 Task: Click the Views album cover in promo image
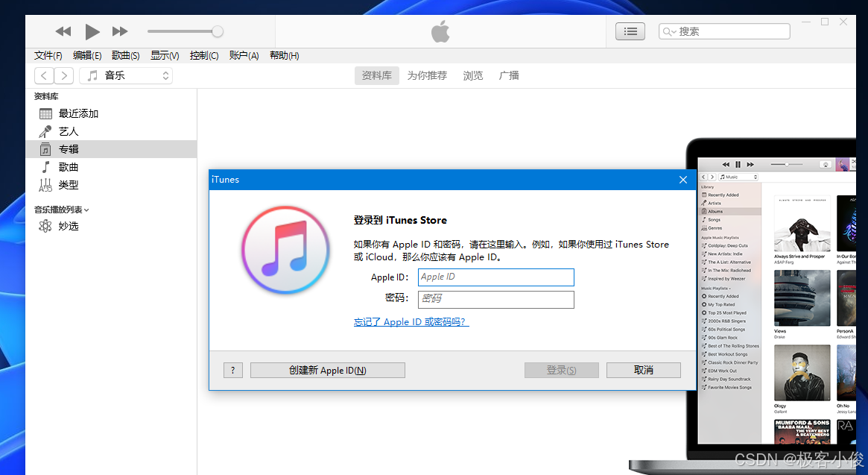tap(802, 298)
